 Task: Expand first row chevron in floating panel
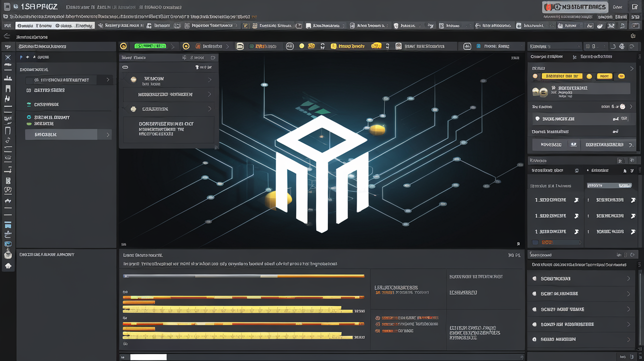click(210, 79)
